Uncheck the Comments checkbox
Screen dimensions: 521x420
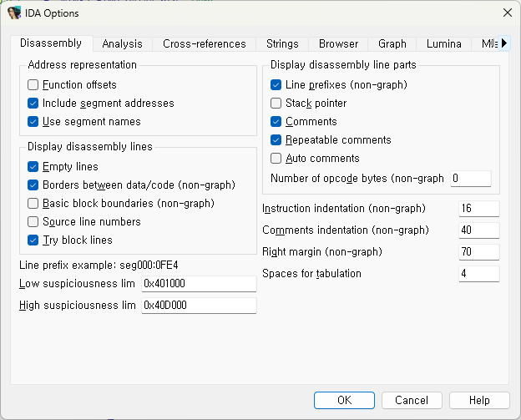(x=276, y=121)
